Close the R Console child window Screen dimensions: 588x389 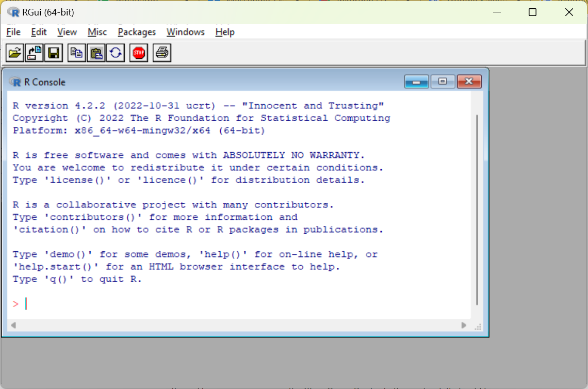(x=469, y=82)
